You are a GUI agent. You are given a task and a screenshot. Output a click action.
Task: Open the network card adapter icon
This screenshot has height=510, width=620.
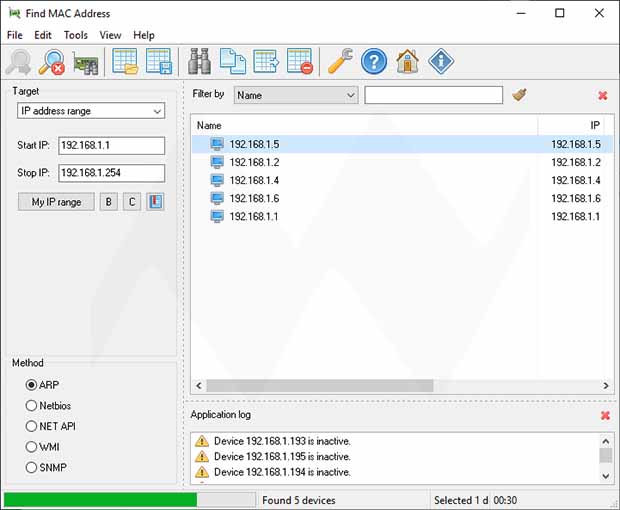coord(85,63)
